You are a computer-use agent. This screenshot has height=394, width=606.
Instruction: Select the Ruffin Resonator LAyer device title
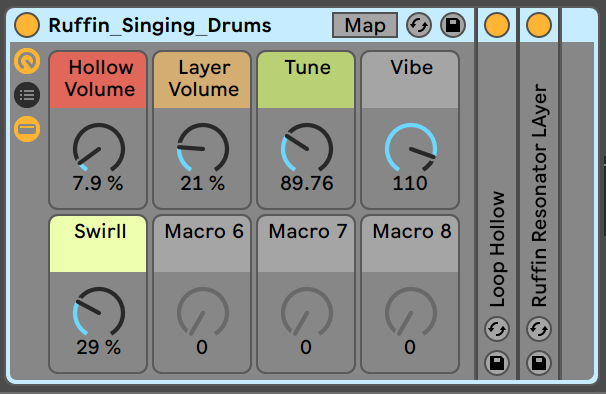click(540, 195)
